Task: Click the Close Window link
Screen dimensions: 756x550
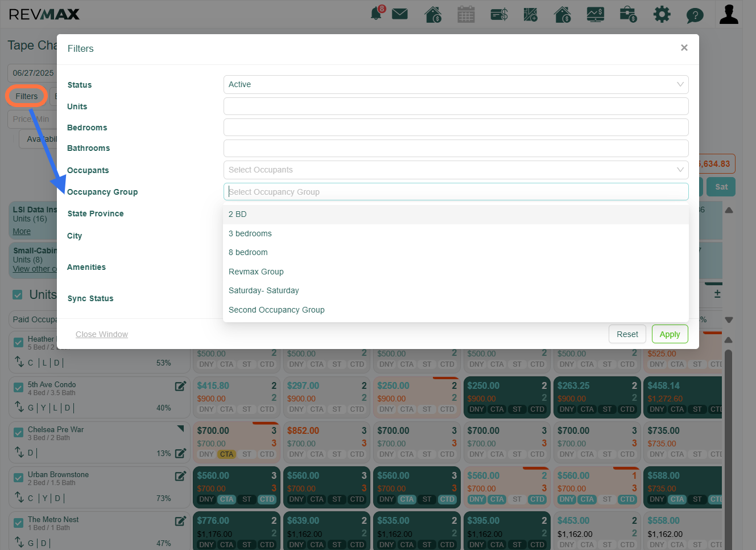Action: tap(102, 334)
